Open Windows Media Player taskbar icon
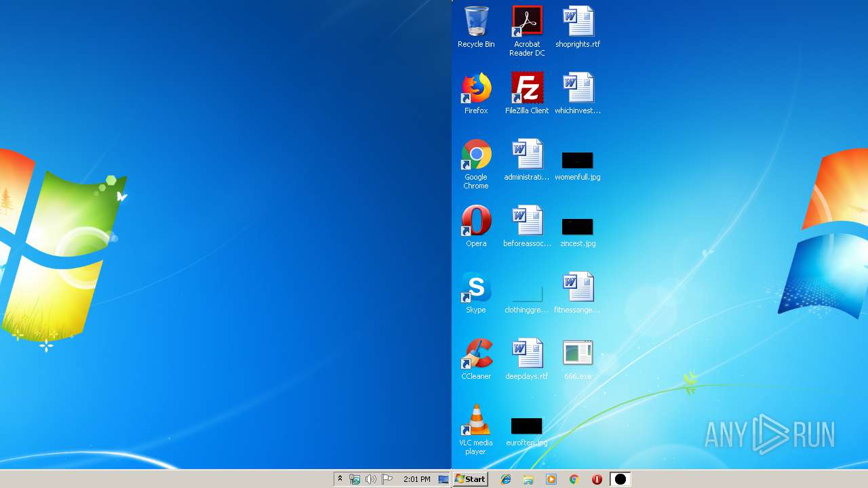The width and height of the screenshot is (868, 488). pyautogui.click(x=551, y=479)
